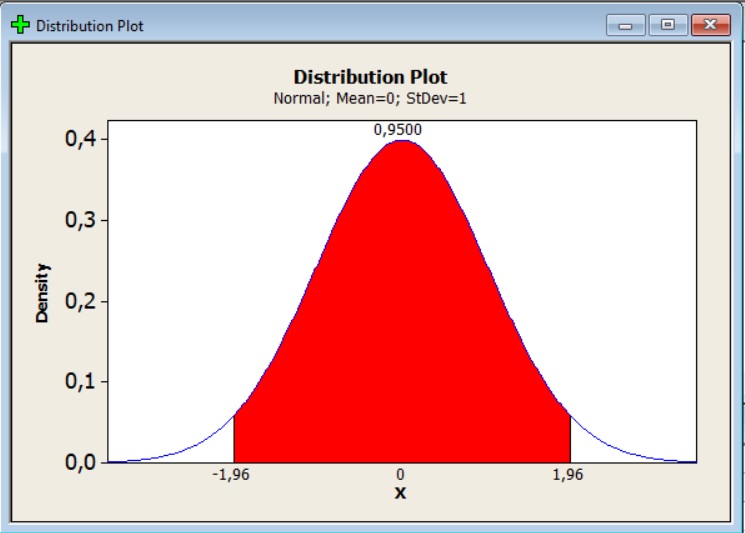Click the X axis label

[401, 493]
